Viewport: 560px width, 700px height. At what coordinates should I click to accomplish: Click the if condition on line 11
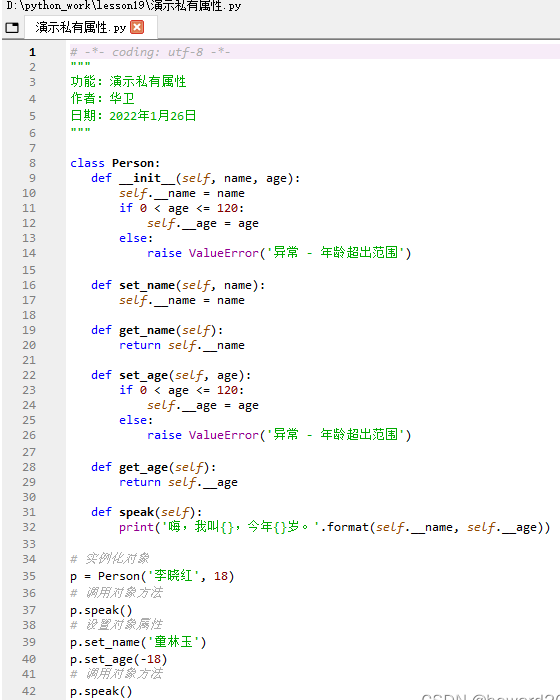[x=182, y=208]
